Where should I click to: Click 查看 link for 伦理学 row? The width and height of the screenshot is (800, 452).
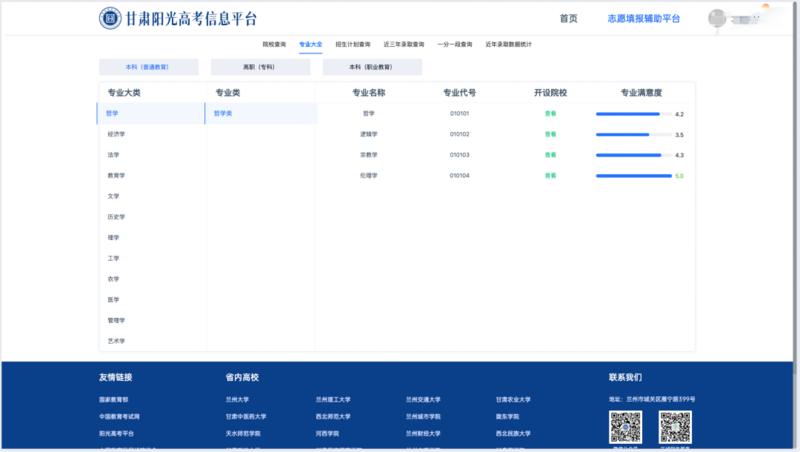(550, 175)
